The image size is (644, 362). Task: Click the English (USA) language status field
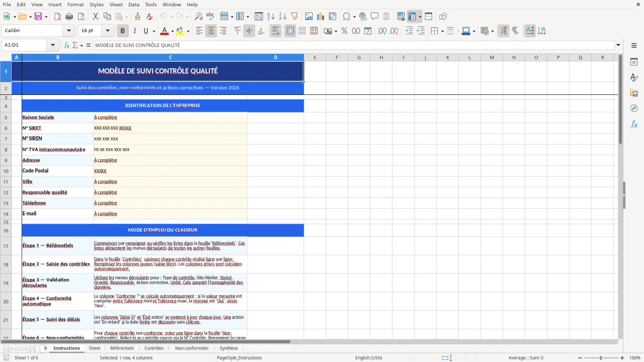pos(369,358)
